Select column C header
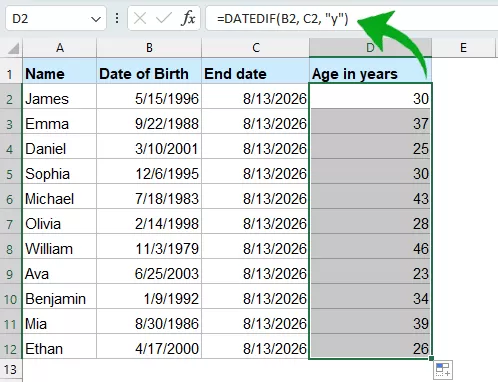Screen dimensions: 498x382 coord(256,48)
